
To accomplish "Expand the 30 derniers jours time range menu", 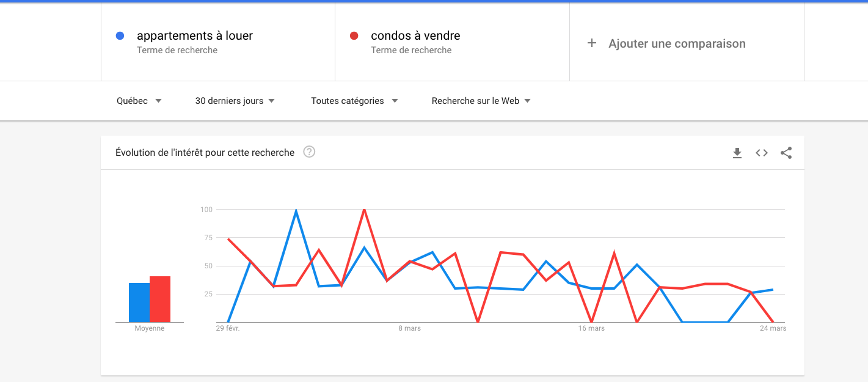I will (235, 100).
